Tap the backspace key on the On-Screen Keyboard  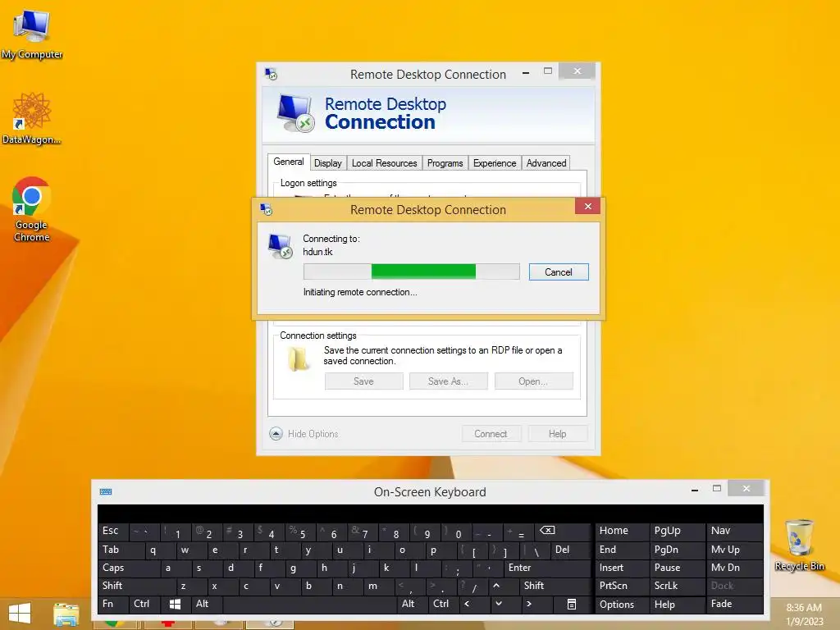click(x=561, y=531)
